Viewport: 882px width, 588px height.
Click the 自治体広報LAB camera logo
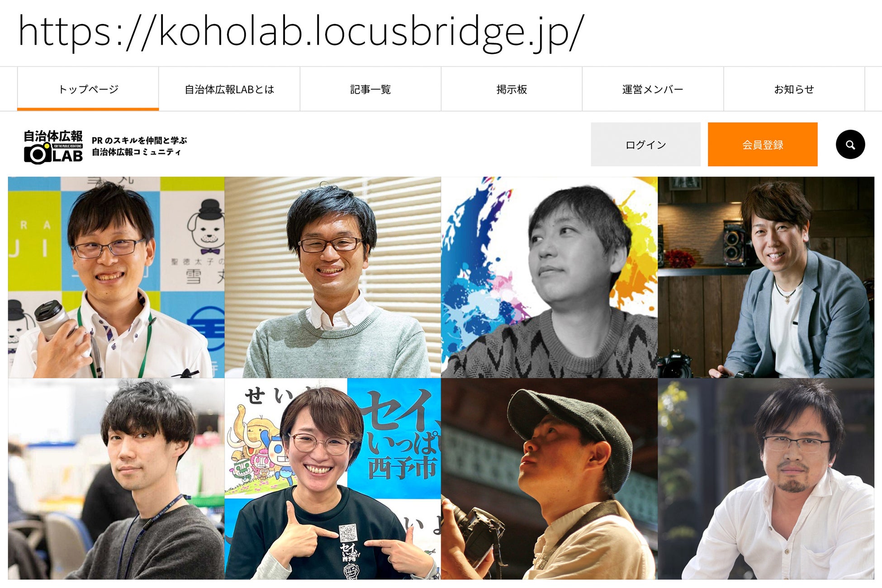click(53, 147)
